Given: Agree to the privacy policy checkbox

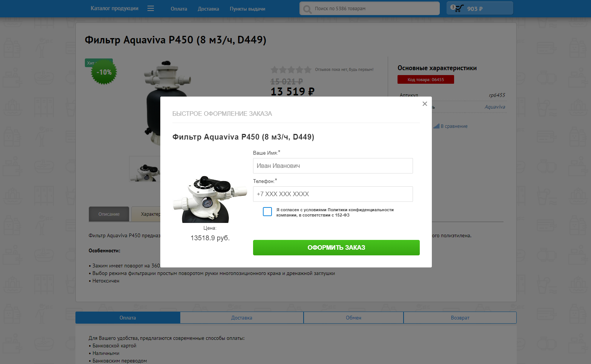Looking at the screenshot, I should (x=267, y=212).
